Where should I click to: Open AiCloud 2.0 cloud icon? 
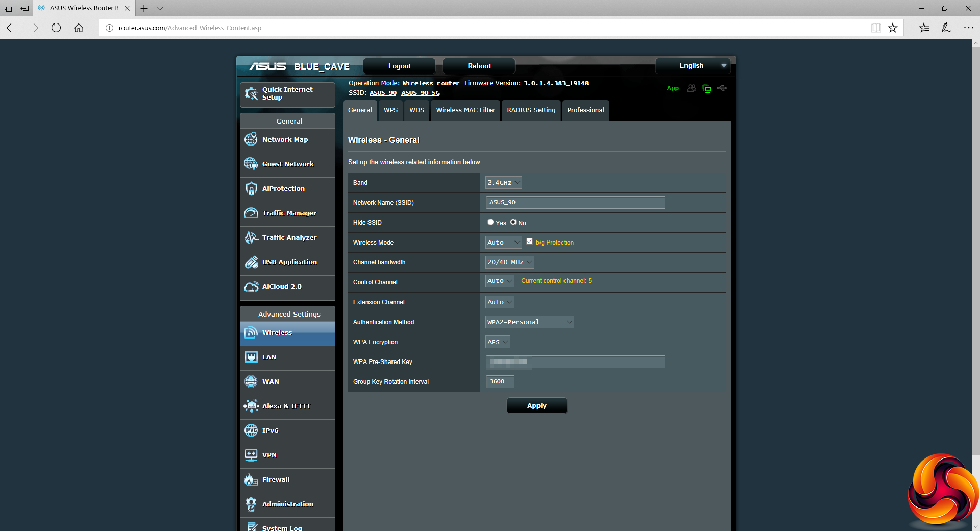(251, 286)
